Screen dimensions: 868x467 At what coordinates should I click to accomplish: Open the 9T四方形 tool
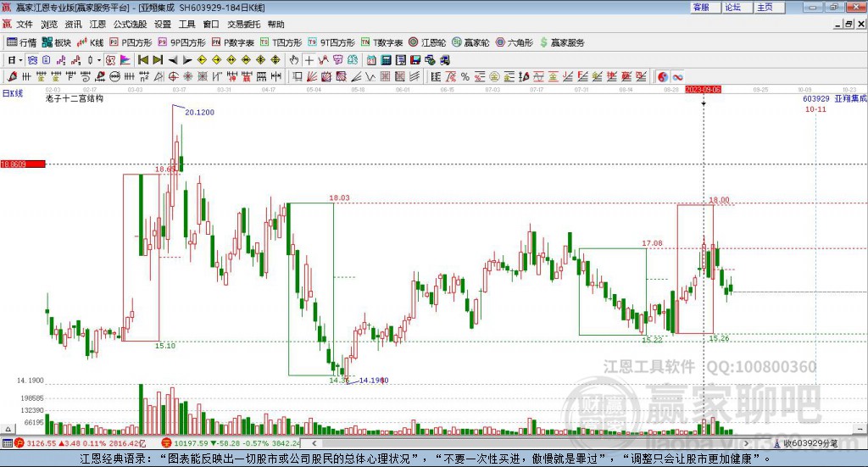click(331, 42)
